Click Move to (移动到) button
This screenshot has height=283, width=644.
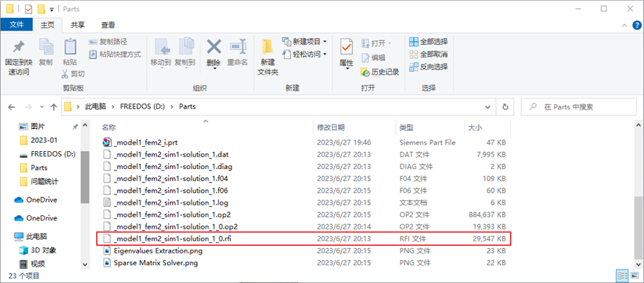161,54
